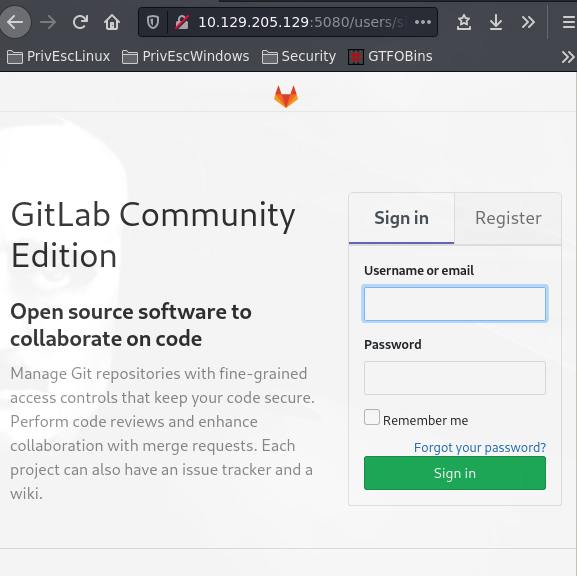Click the browser forward arrow
The width and height of the screenshot is (577, 576).
pos(48,22)
